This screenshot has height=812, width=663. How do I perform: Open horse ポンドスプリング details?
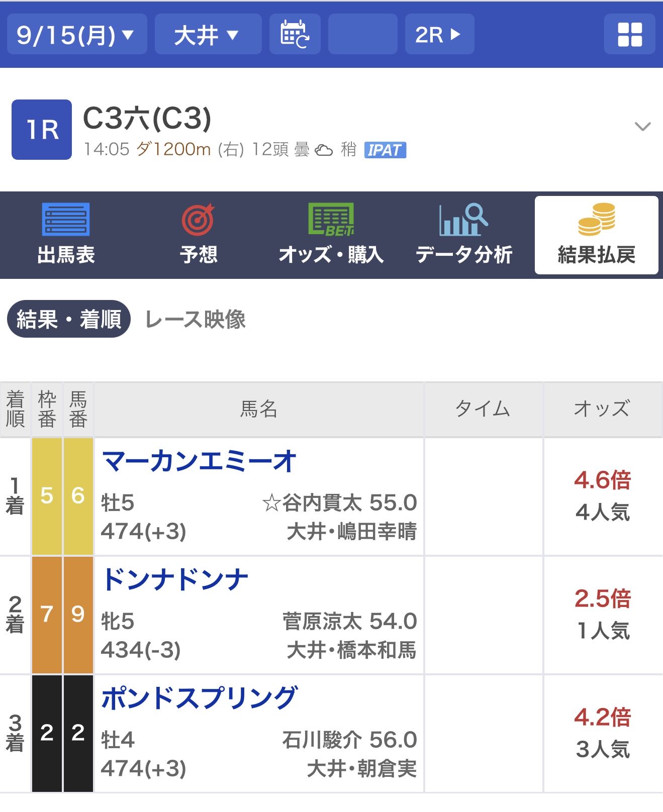click(199, 698)
